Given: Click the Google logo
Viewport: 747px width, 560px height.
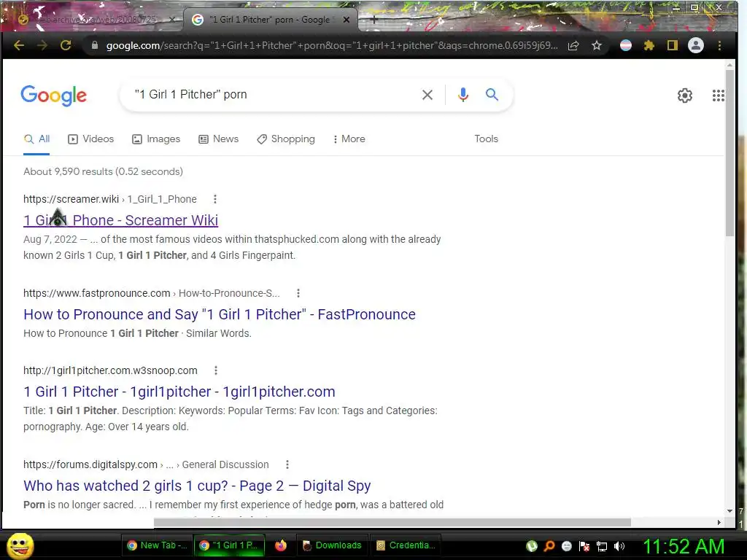Looking at the screenshot, I should pos(54,96).
